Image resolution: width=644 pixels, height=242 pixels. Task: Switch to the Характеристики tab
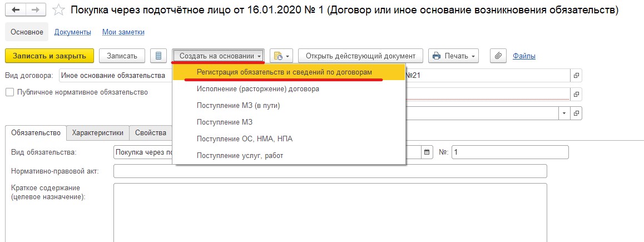pos(98,133)
